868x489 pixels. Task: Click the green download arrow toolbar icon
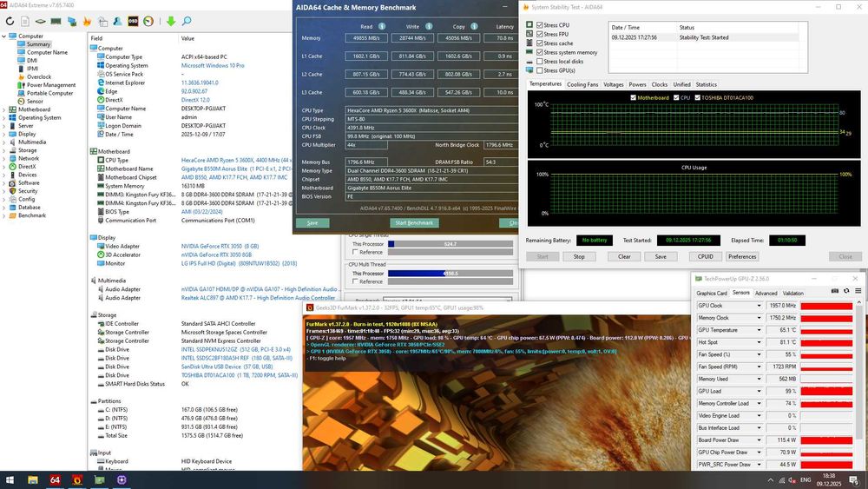tap(171, 21)
